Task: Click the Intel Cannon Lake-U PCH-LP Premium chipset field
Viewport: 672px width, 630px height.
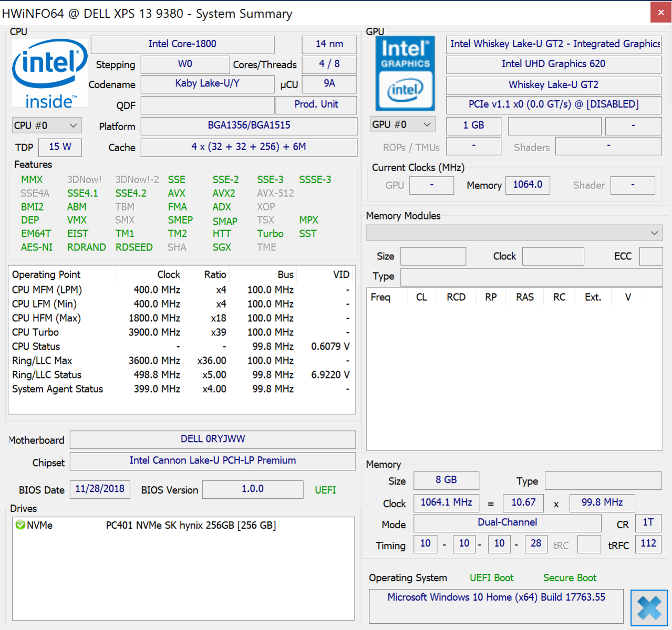Action: coord(213,461)
